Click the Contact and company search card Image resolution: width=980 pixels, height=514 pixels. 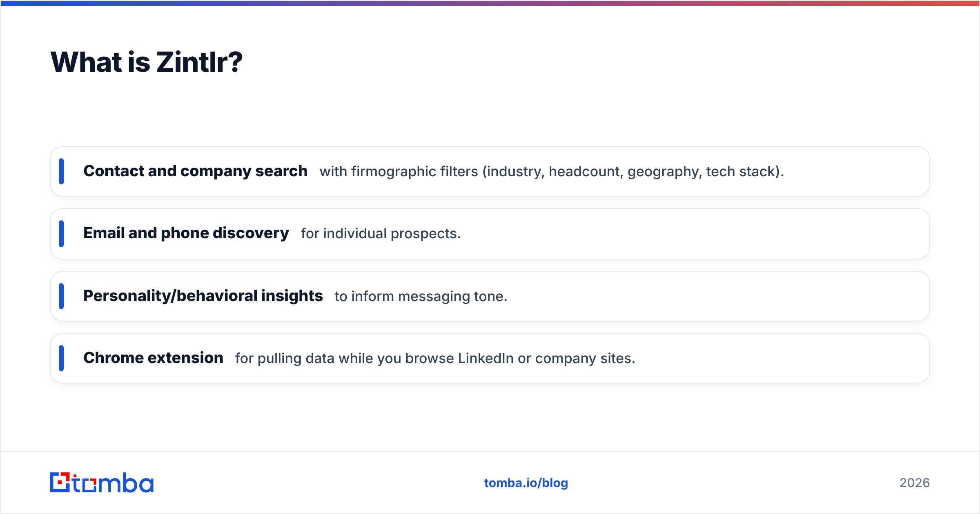coord(490,171)
